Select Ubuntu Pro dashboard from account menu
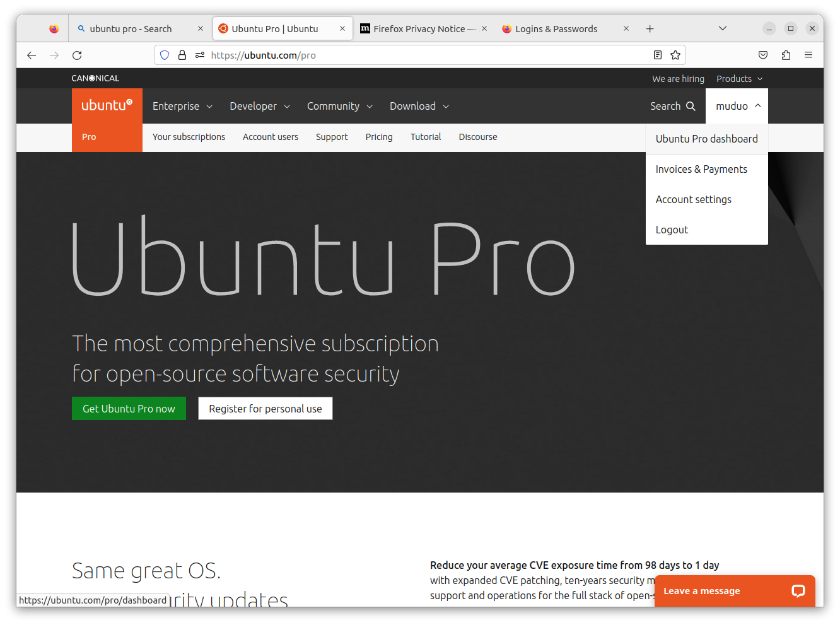This screenshot has width=840, height=625. tap(707, 139)
